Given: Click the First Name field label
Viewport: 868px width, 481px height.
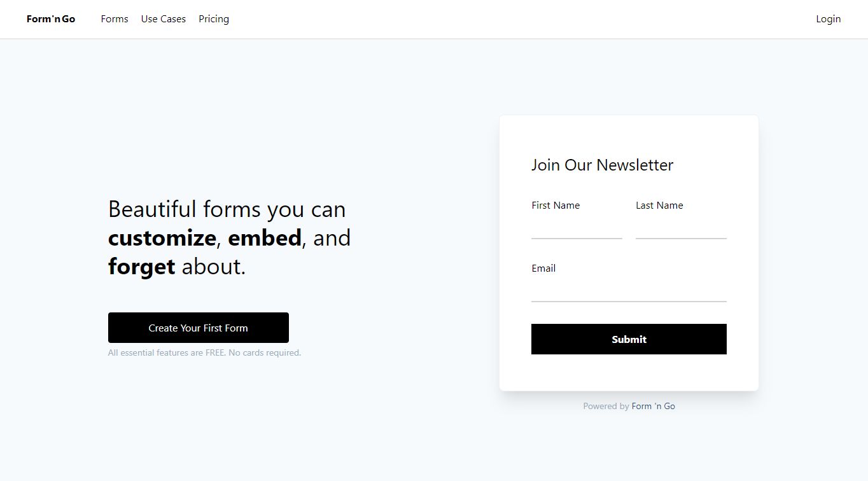Looking at the screenshot, I should [x=556, y=205].
